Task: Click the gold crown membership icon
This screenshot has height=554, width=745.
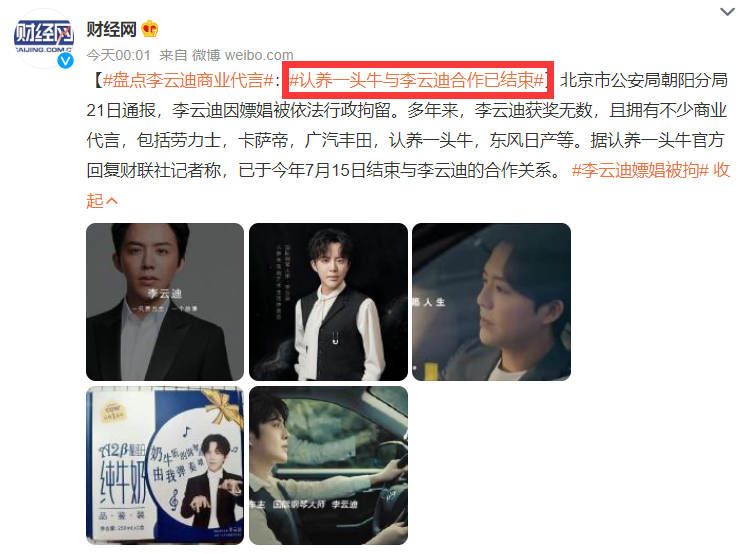Action: (150, 29)
